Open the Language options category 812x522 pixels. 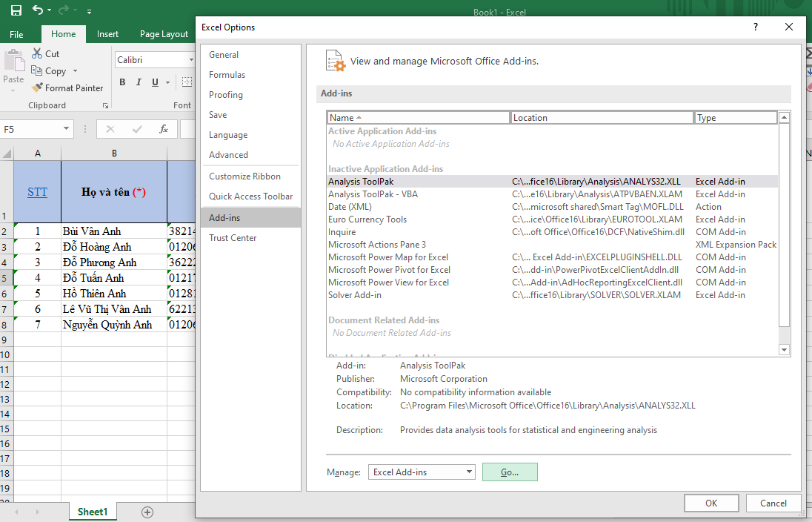click(x=250, y=135)
